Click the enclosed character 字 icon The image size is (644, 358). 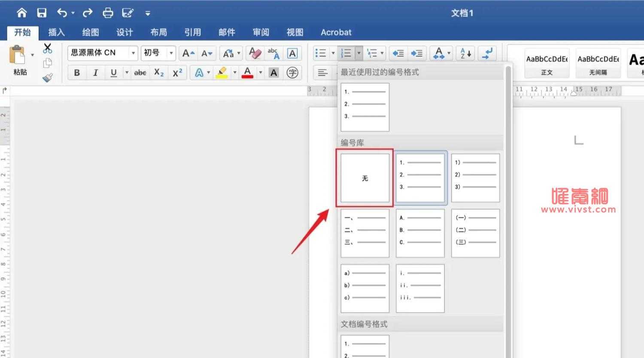292,73
